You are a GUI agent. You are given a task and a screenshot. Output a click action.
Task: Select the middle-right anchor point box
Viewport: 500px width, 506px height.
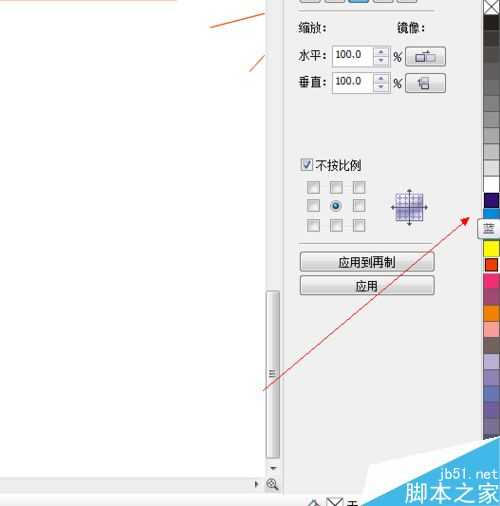359,206
